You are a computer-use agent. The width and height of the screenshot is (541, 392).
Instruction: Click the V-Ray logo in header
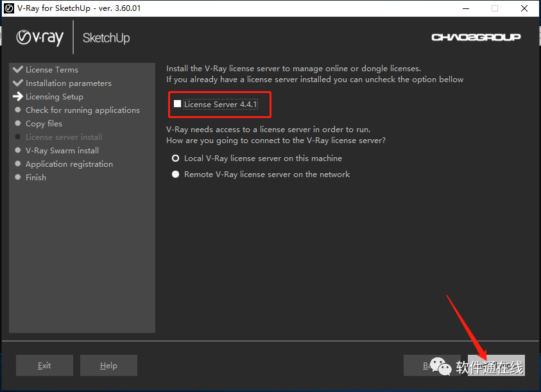point(40,38)
